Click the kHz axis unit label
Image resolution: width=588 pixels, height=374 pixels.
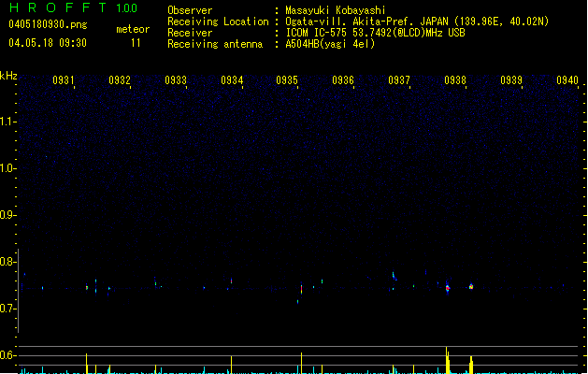[x=8, y=76]
